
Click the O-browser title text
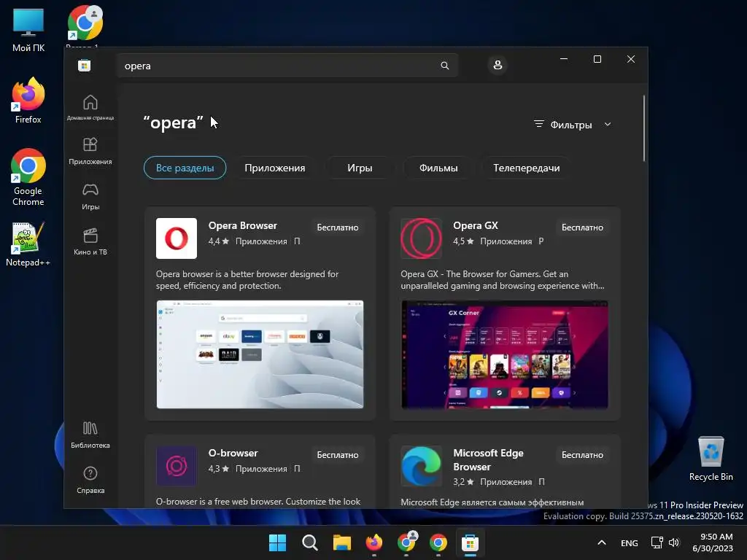tap(233, 454)
